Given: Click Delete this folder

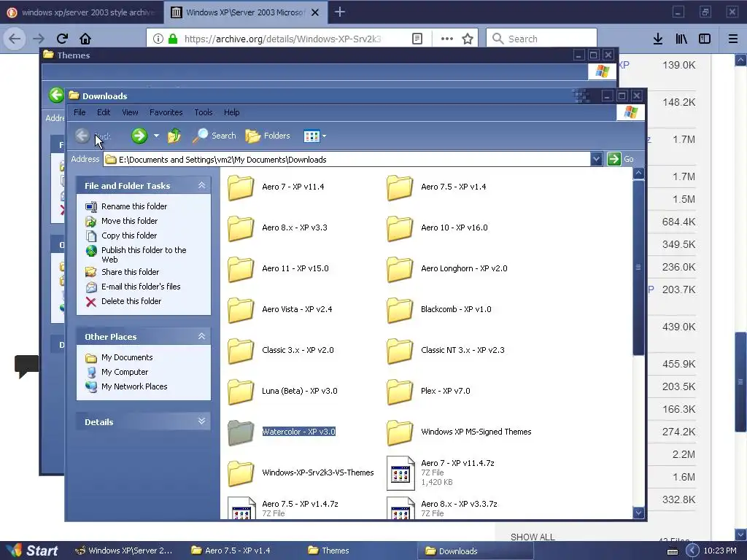Looking at the screenshot, I should (131, 301).
